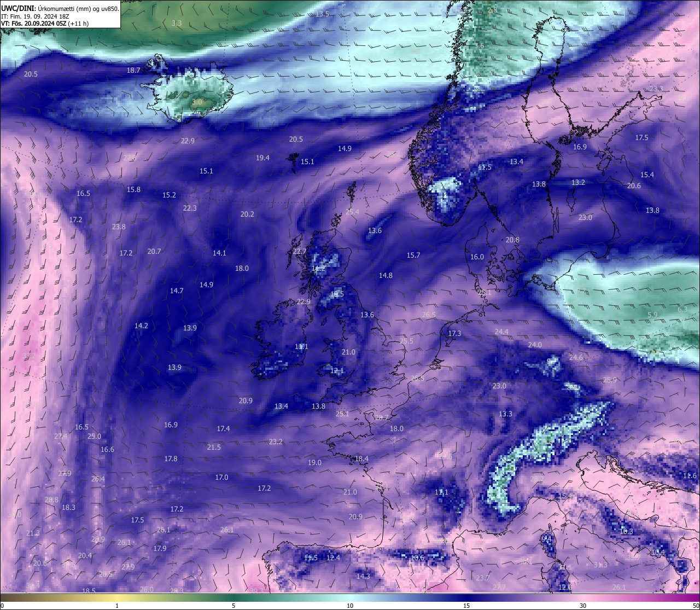Click the 18.4 value over Brittany
Viewport: 700px width, 610px height.
point(361,459)
